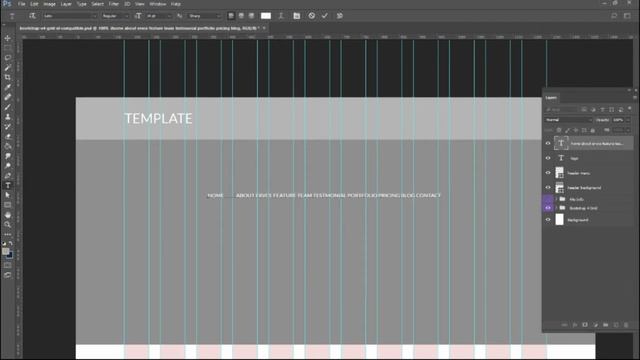Viewport: 640px width, 360px height.
Task: Open the layer blend mode Normal dropdown
Action: click(569, 120)
